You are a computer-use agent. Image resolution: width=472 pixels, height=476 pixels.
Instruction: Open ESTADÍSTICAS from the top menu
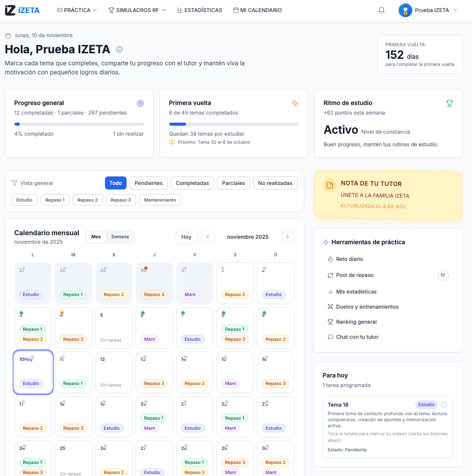(199, 10)
